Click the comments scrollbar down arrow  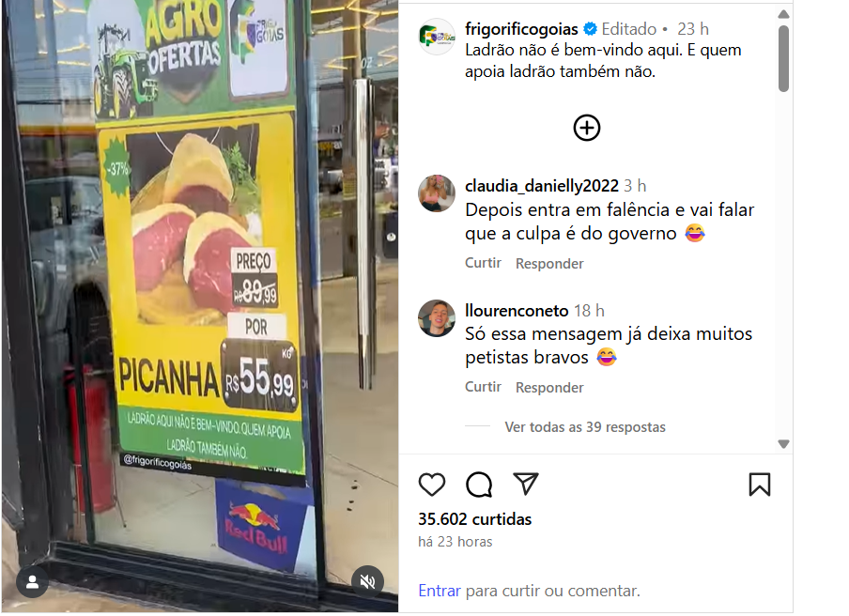pyautogui.click(x=783, y=444)
